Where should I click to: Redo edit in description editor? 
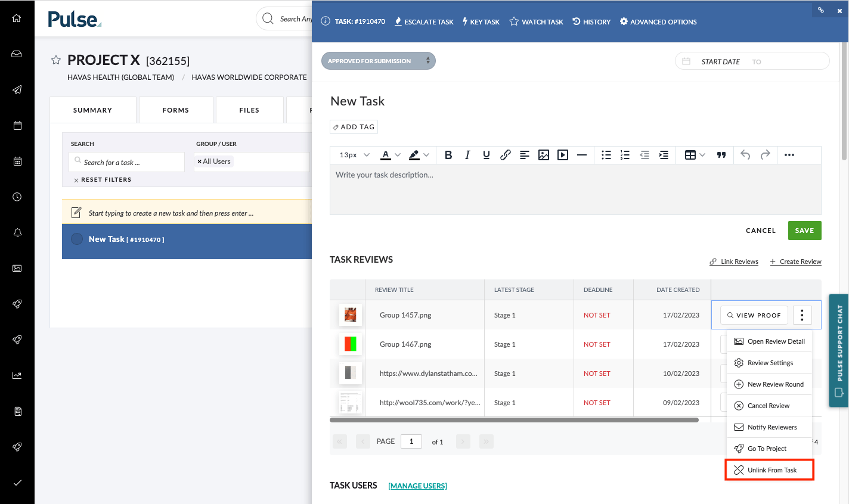click(x=766, y=155)
